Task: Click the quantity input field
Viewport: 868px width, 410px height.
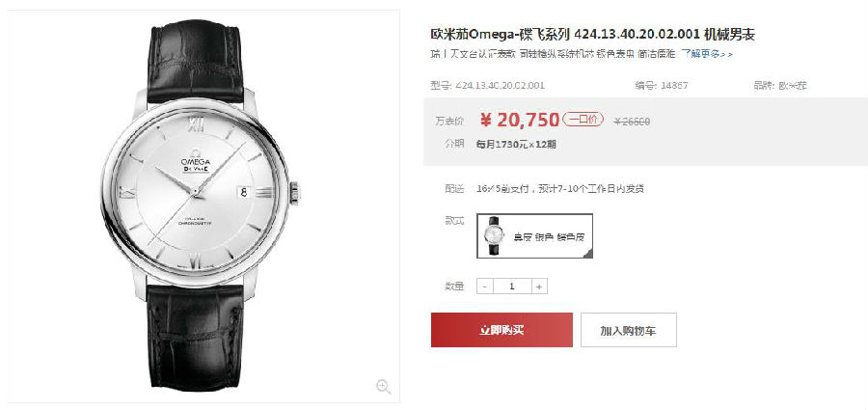Action: click(512, 287)
